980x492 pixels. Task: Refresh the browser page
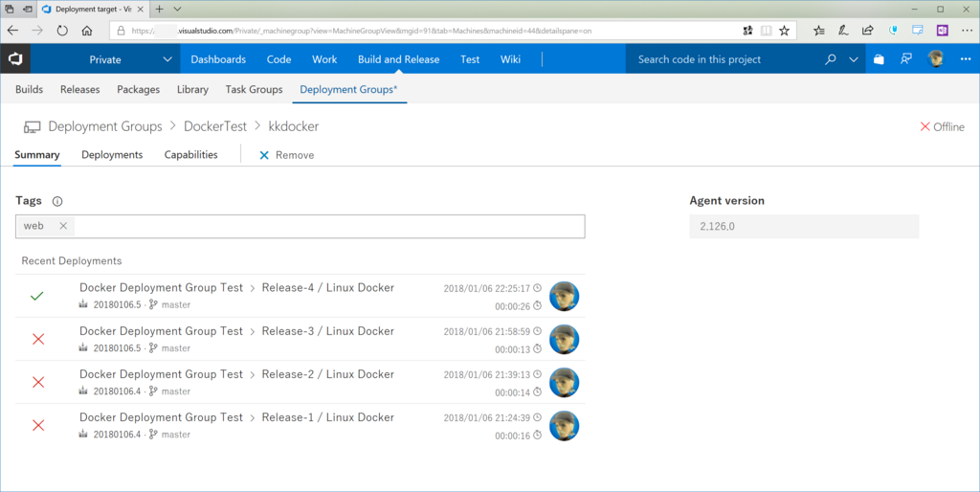point(62,30)
